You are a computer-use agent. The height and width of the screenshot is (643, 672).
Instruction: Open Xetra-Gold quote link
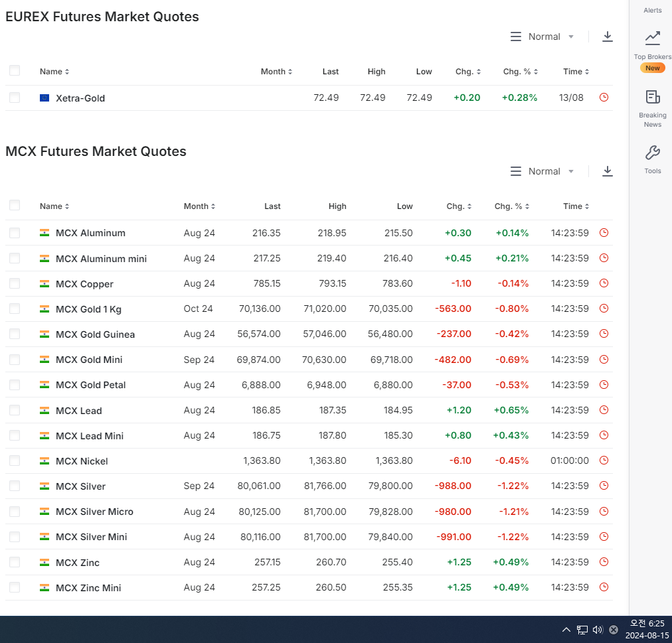(x=80, y=98)
